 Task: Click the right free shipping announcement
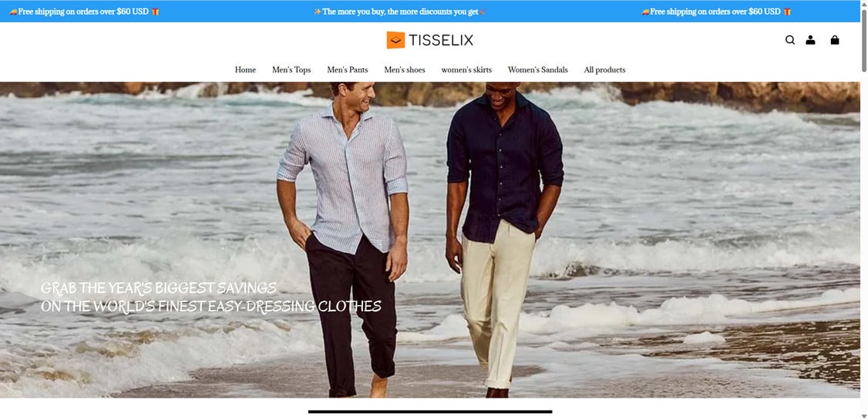(x=716, y=12)
